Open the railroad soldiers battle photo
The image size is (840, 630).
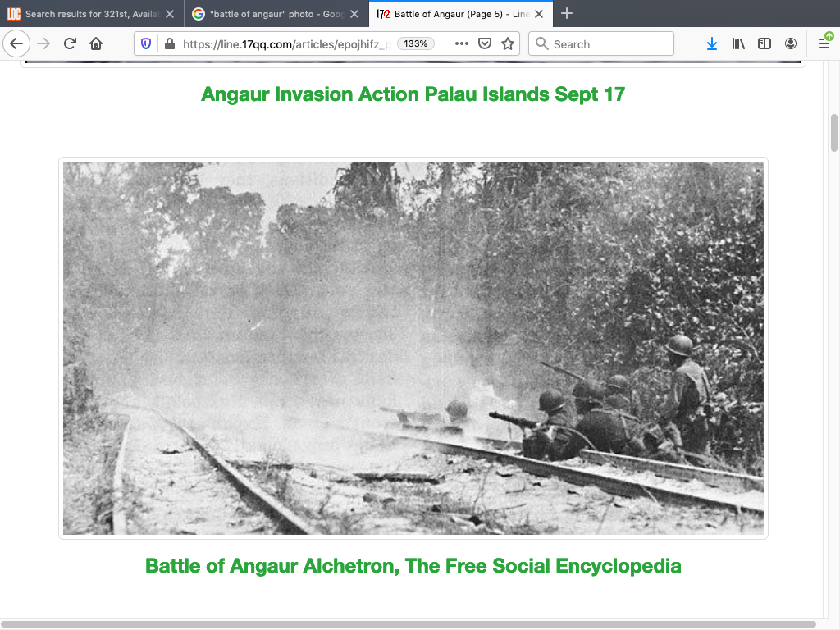point(413,348)
